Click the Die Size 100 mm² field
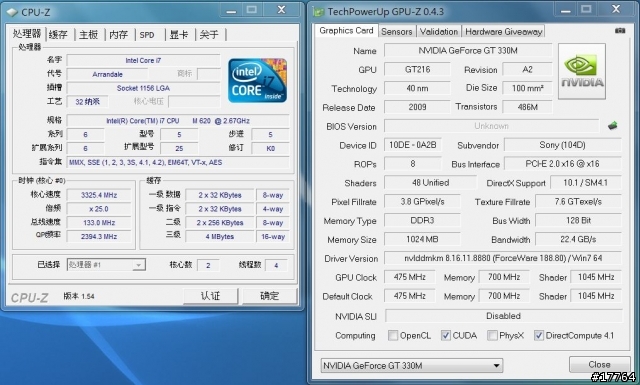The height and width of the screenshot is (385, 640). pyautogui.click(x=527, y=88)
